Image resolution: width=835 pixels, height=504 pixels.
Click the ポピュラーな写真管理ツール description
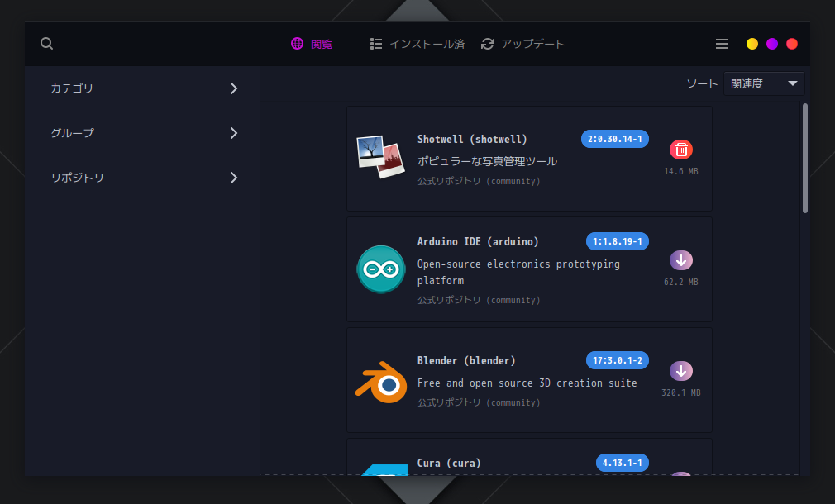click(x=487, y=161)
